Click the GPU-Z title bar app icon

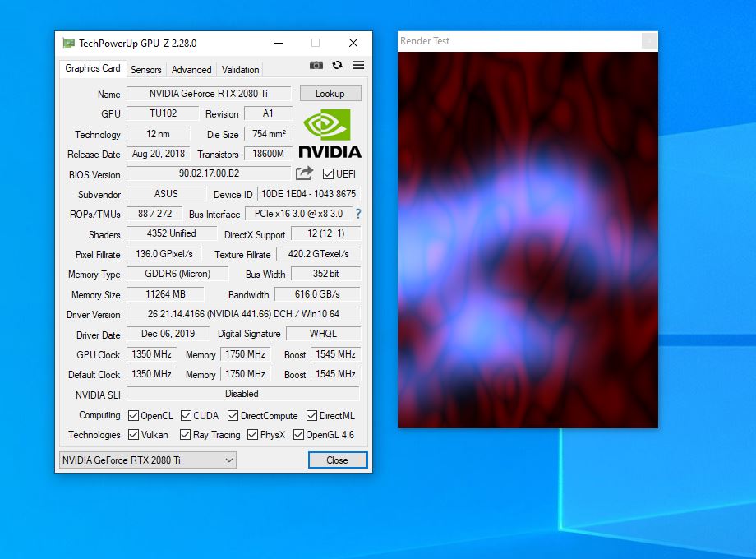[68, 44]
